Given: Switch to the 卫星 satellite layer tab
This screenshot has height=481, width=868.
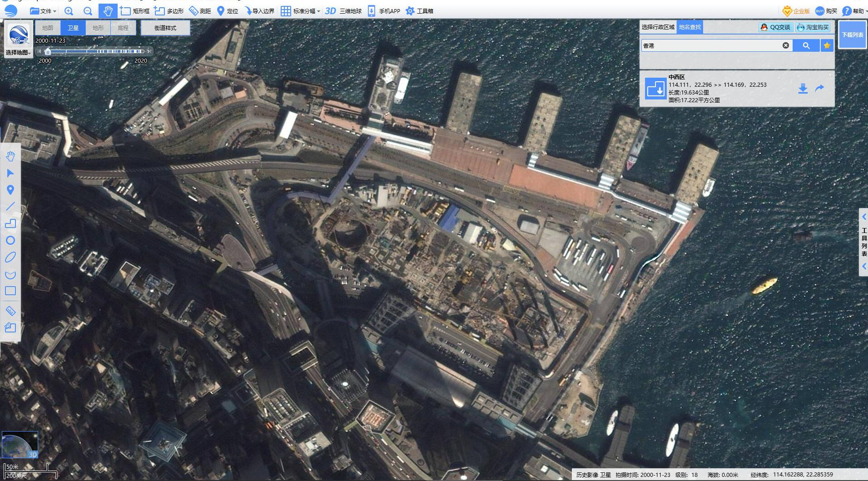Looking at the screenshot, I should tap(73, 28).
